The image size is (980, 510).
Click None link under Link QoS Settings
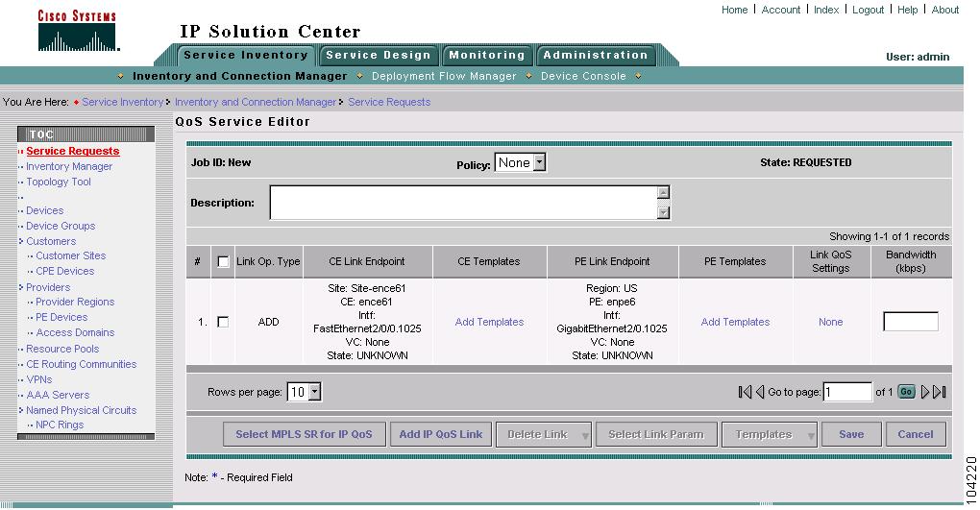831,322
